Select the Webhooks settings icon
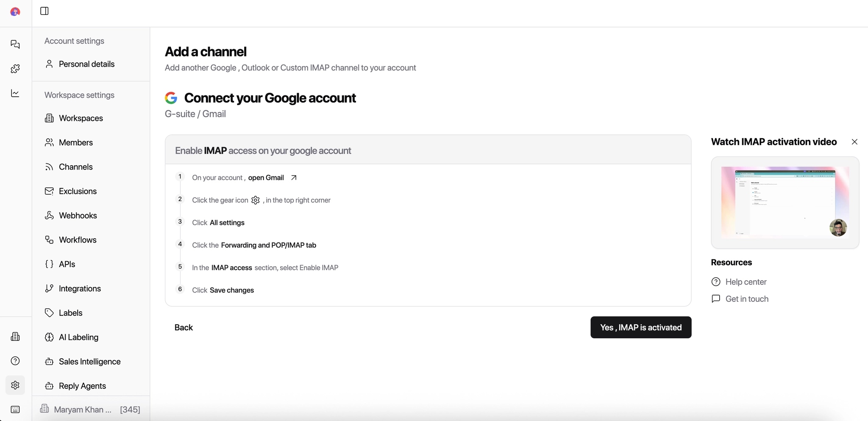 click(x=50, y=215)
